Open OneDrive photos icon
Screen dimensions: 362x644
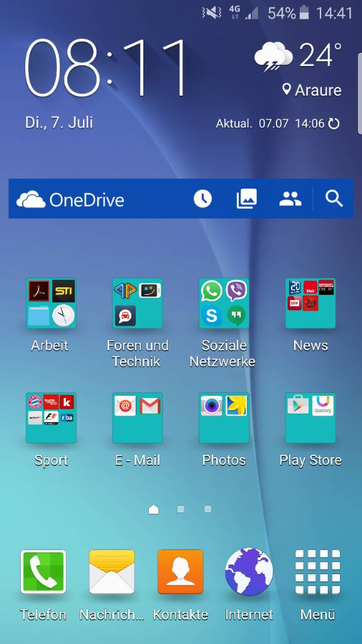246,199
